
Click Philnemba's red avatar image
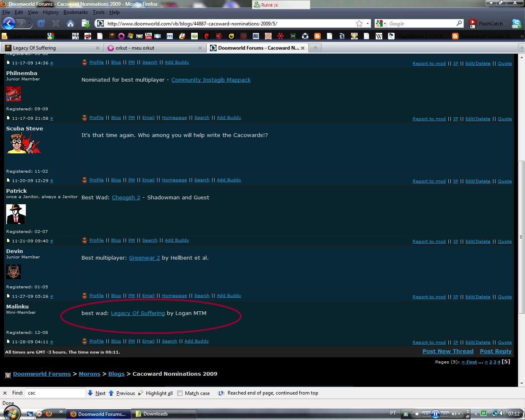click(x=14, y=94)
